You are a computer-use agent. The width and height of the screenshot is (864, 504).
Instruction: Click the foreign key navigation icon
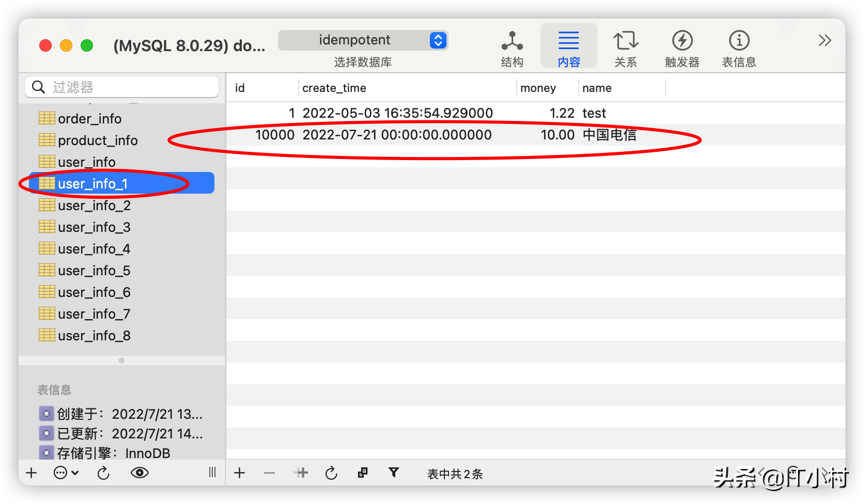coord(363,472)
